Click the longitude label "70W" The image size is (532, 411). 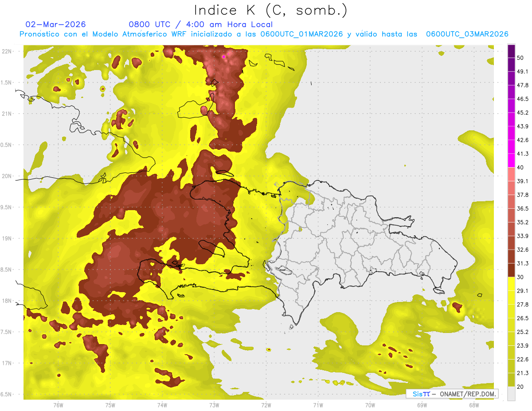370,405
